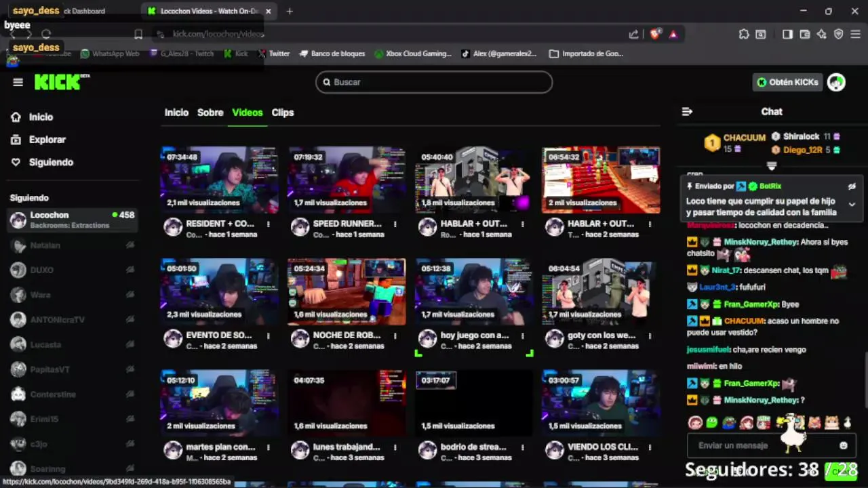Image resolution: width=868 pixels, height=488 pixels.
Task: Open Locochon channel in Siguiendo list
Action: [x=73, y=220]
